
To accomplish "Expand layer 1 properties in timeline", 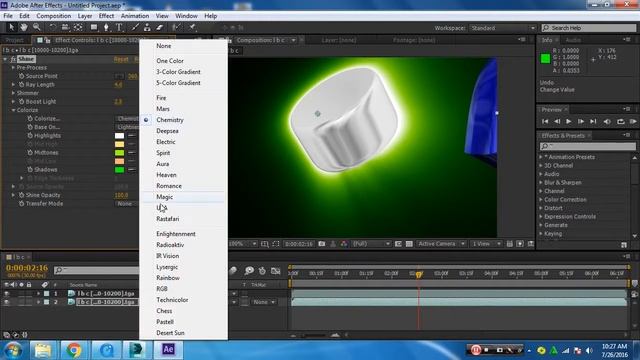I will coord(38,293).
